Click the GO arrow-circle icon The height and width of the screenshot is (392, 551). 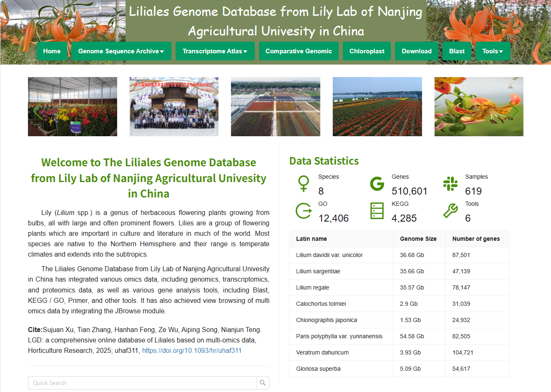point(304,211)
